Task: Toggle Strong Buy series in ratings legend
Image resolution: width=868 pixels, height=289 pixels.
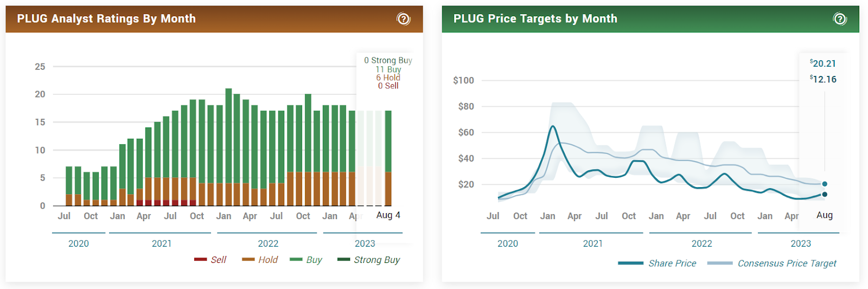Action: [369, 260]
